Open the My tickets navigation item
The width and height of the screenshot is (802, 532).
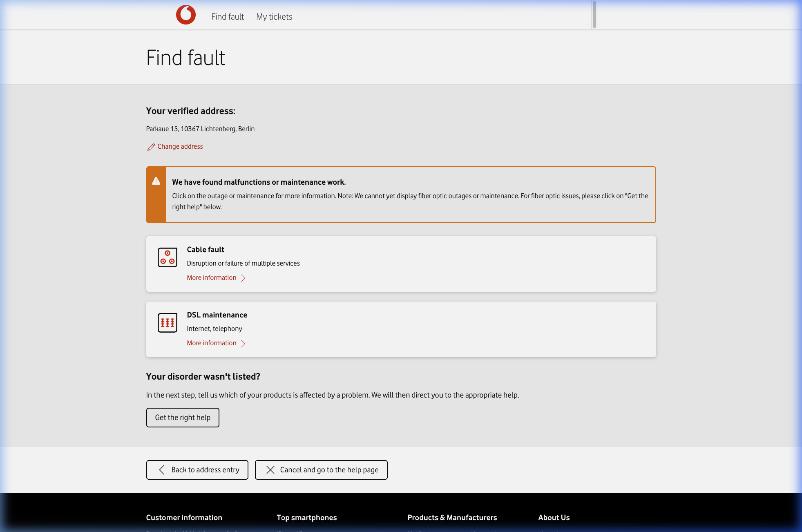coord(274,17)
